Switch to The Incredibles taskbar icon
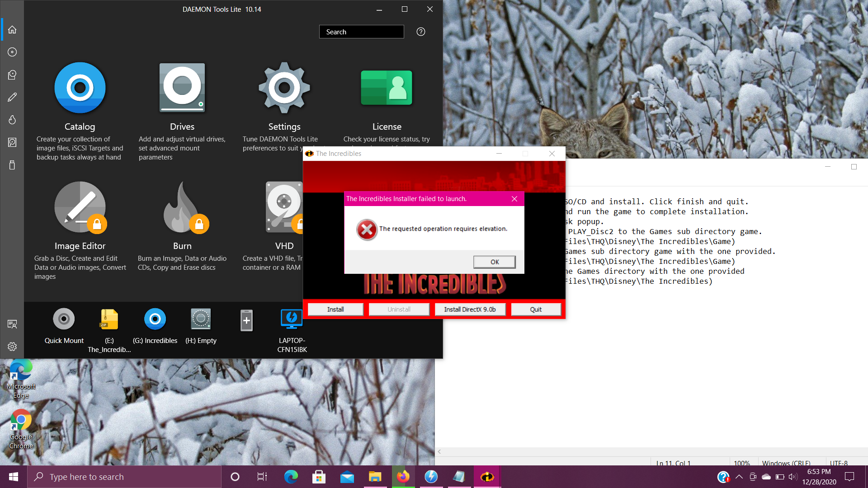 click(487, 477)
